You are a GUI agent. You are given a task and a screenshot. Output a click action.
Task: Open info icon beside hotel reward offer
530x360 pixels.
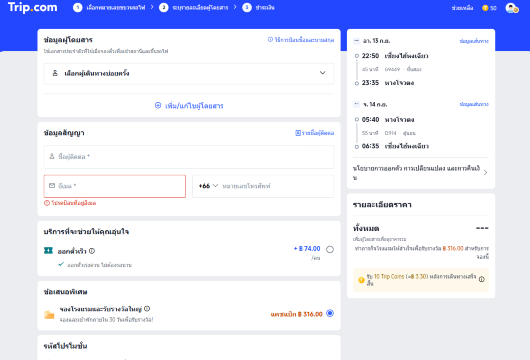pos(147,309)
